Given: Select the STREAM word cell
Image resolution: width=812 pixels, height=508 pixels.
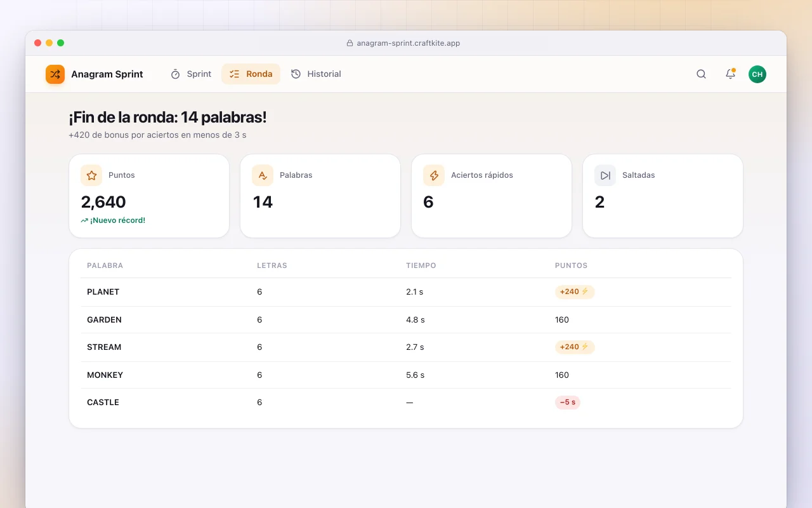Looking at the screenshot, I should (x=104, y=347).
